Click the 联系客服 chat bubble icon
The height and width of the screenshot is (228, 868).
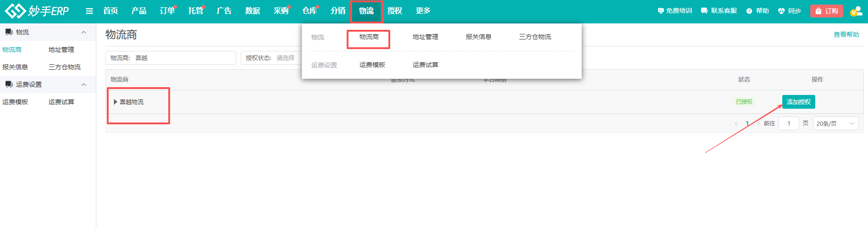click(704, 11)
